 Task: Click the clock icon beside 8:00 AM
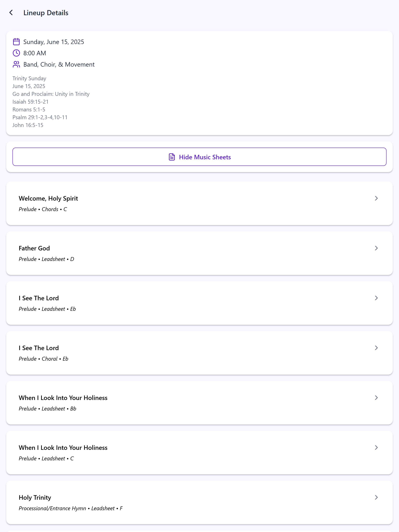[16, 53]
